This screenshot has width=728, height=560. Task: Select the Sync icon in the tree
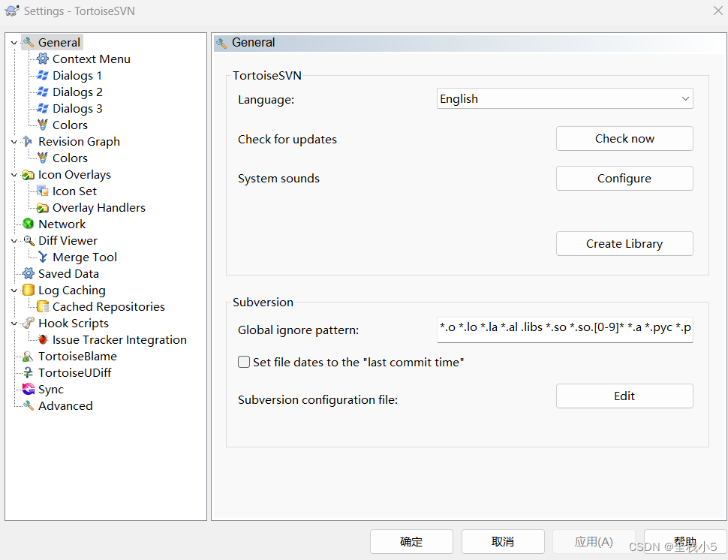[x=29, y=389]
